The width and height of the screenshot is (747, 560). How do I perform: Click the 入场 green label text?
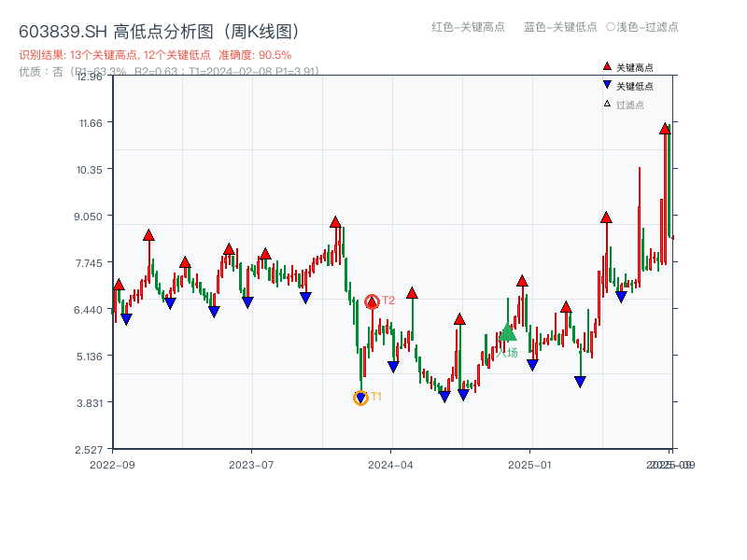507,353
